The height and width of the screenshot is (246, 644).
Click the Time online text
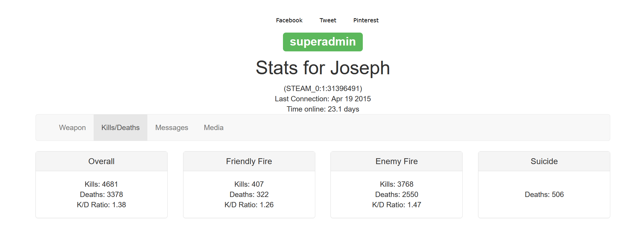tap(323, 109)
